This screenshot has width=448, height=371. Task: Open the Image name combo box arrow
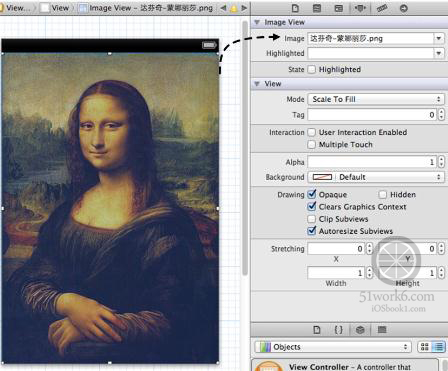(x=439, y=38)
